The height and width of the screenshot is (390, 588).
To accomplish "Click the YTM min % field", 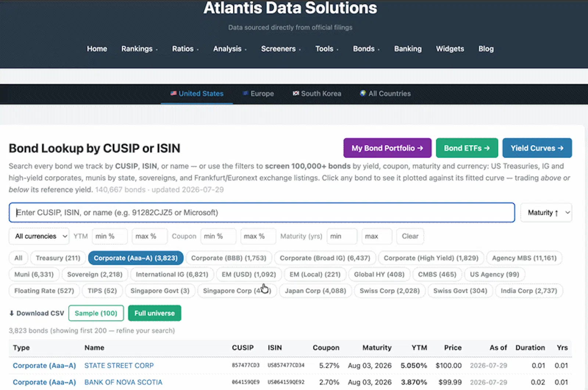I will click(110, 236).
